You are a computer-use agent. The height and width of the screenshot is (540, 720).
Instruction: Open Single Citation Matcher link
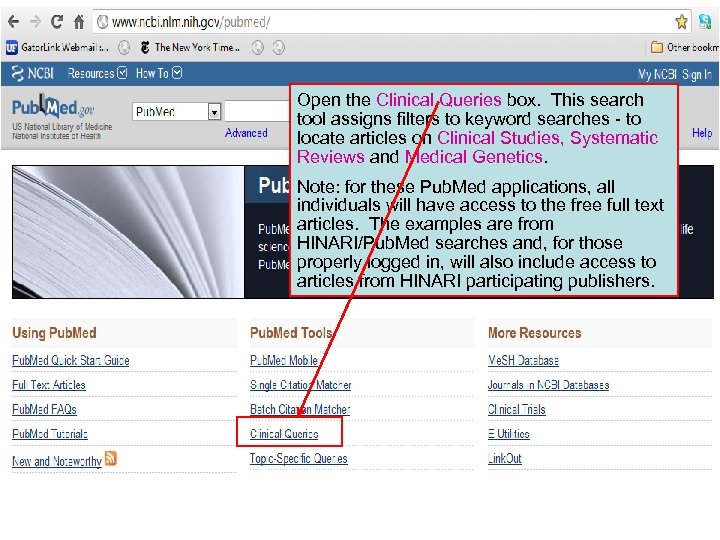pyautogui.click(x=301, y=385)
